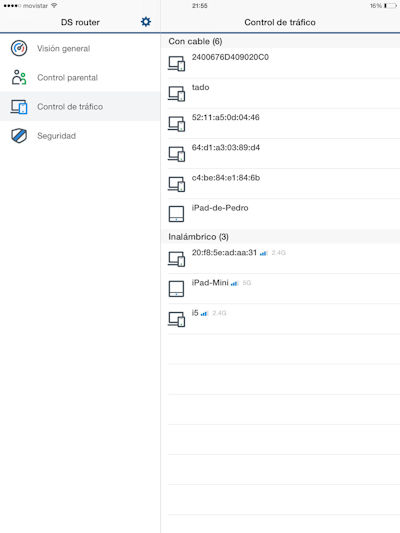400x533 pixels.
Task: Tap the Visión general gauge icon
Action: point(19,48)
